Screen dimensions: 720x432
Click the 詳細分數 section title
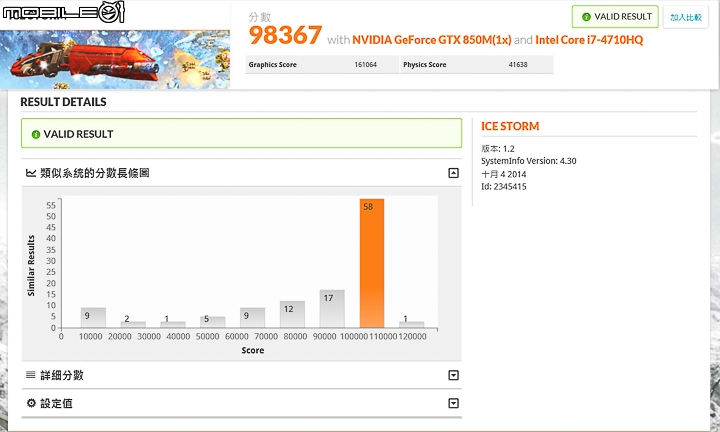pos(62,375)
